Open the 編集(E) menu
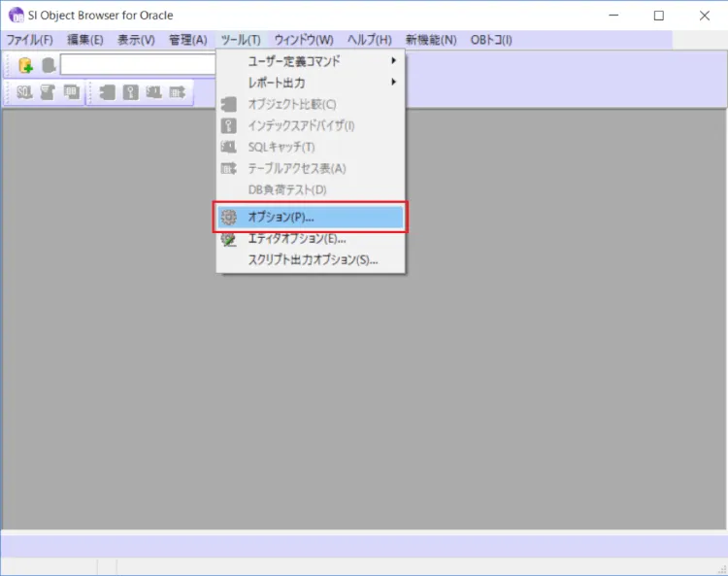This screenshot has width=728, height=576. 85,40
